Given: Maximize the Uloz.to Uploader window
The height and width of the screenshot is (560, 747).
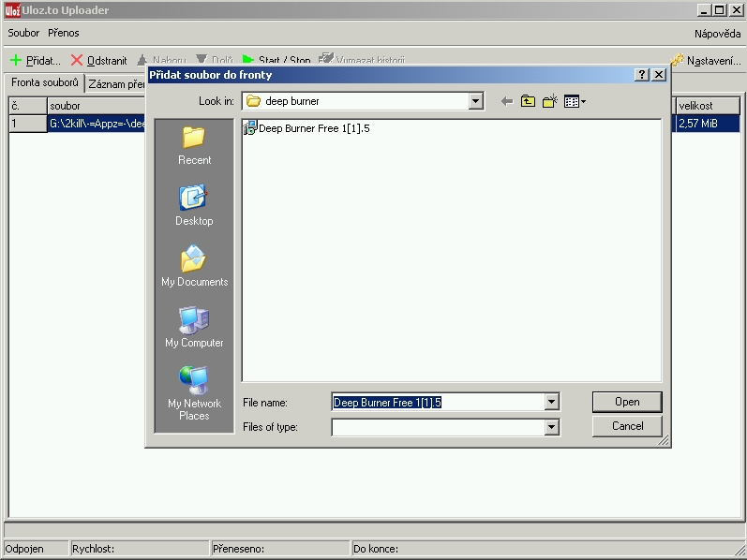Looking at the screenshot, I should coord(720,10).
